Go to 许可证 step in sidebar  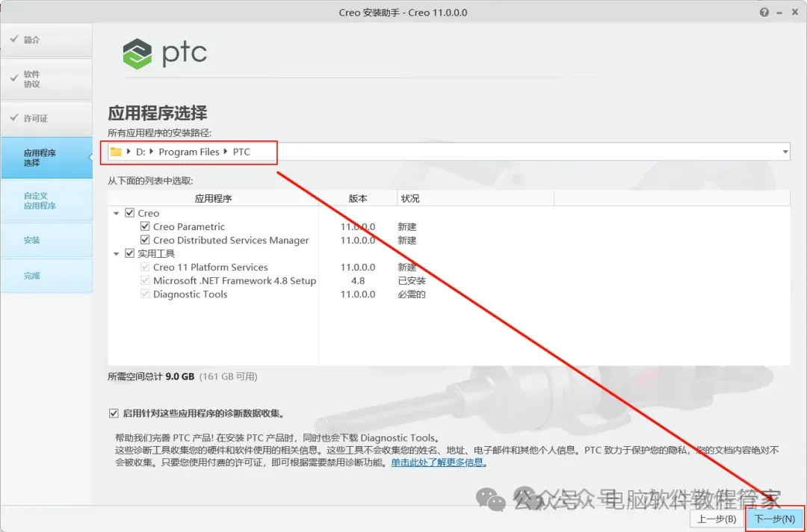point(47,118)
